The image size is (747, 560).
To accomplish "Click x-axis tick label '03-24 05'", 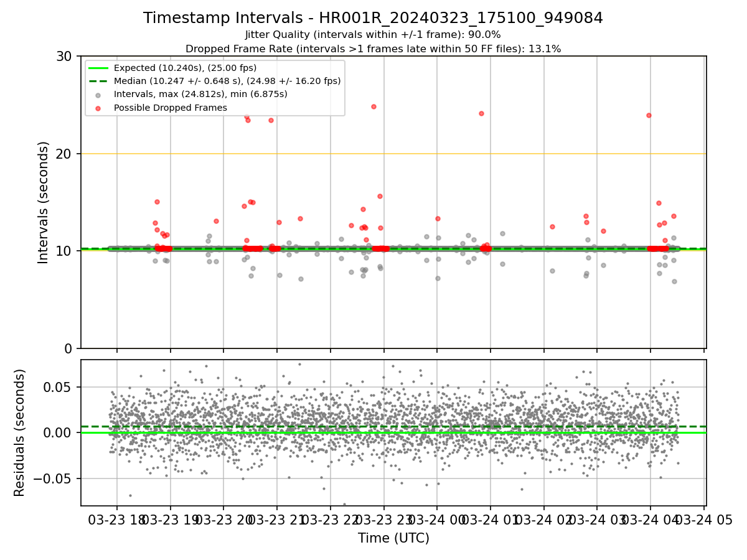I will [x=703, y=520].
